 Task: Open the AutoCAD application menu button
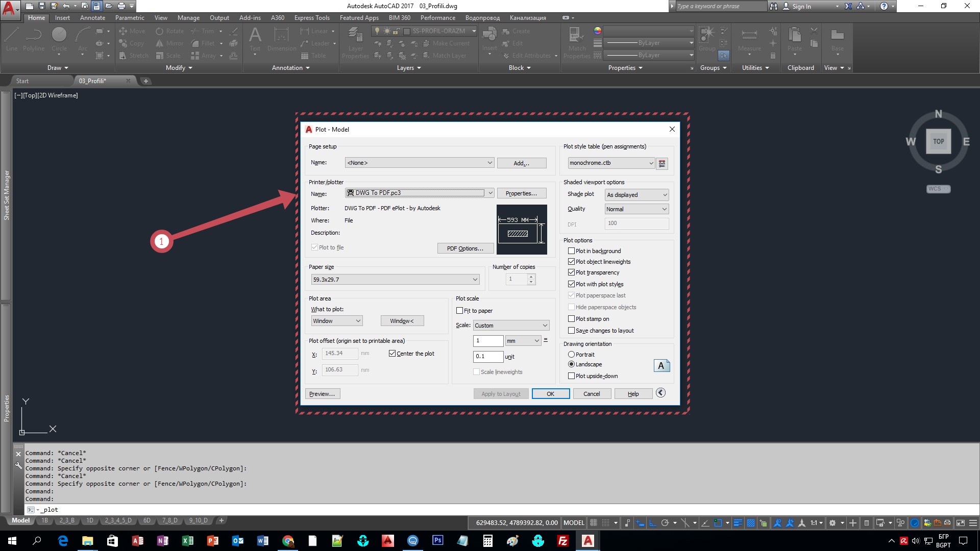pos(9,9)
